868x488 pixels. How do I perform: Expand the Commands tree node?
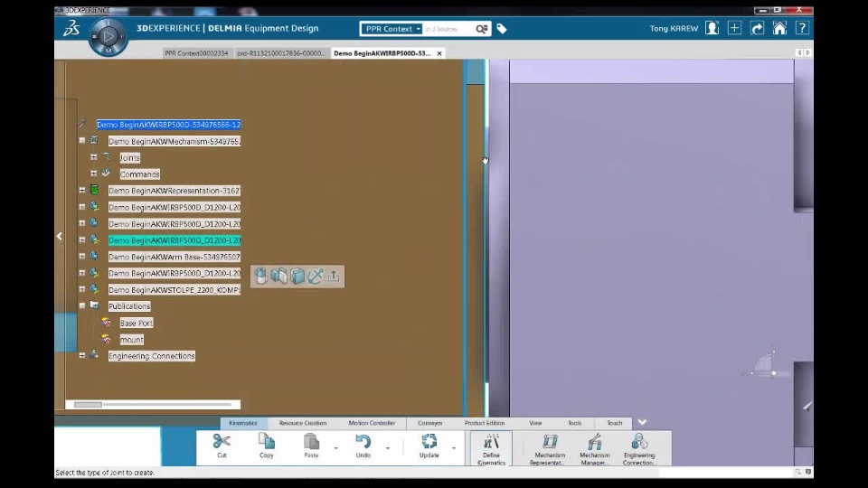93,174
